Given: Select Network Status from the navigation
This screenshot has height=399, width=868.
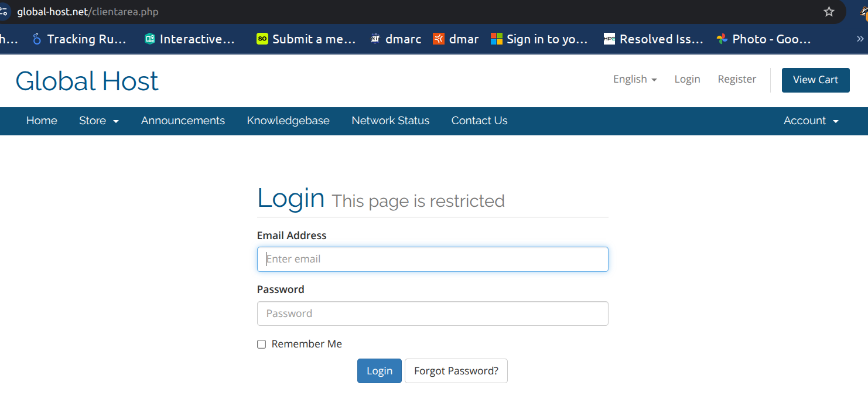Looking at the screenshot, I should click(x=390, y=121).
